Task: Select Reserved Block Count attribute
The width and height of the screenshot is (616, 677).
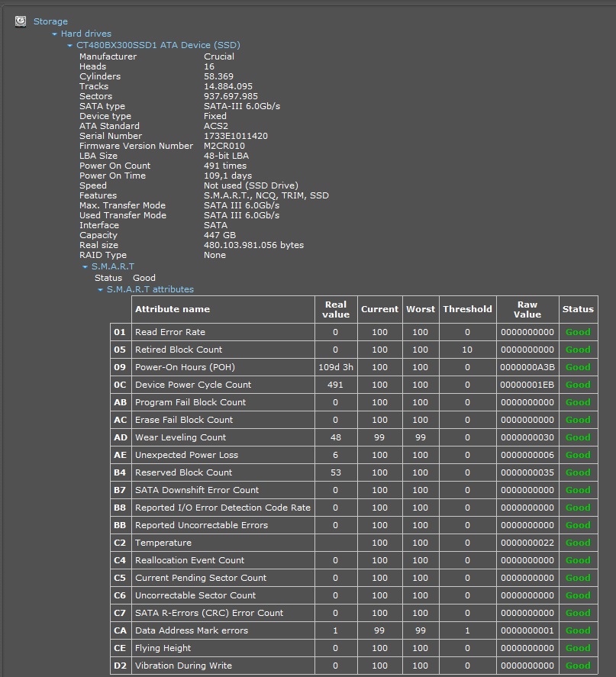Action: coord(183,472)
